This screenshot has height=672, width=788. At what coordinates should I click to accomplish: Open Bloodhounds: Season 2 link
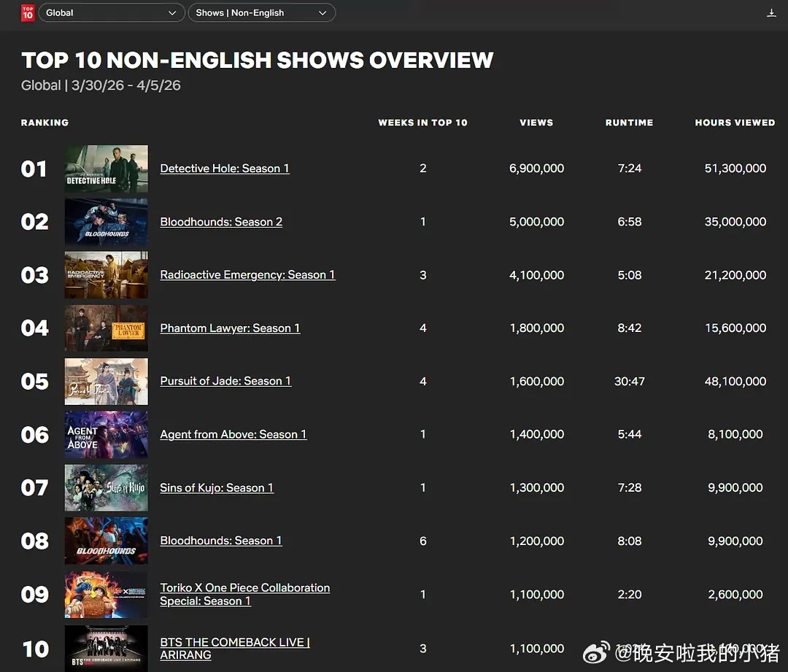(221, 222)
